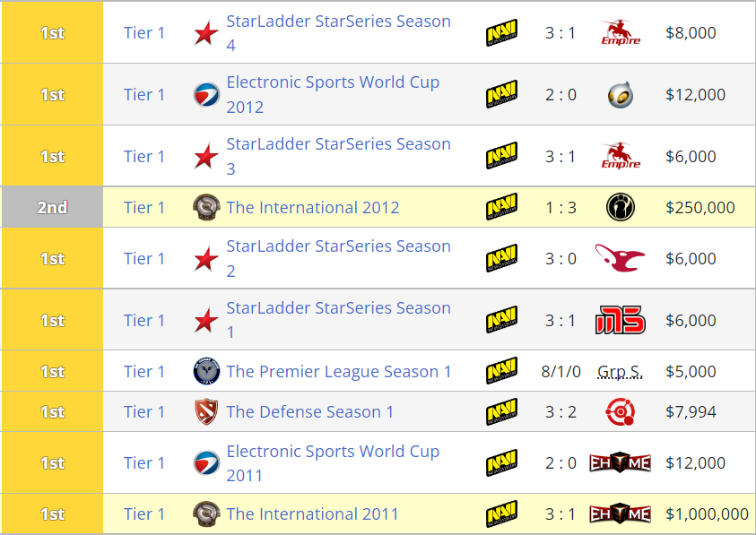Screen dimensions: 756x535
Task: Click Tier 1 link in The Premier League row
Action: tap(144, 372)
